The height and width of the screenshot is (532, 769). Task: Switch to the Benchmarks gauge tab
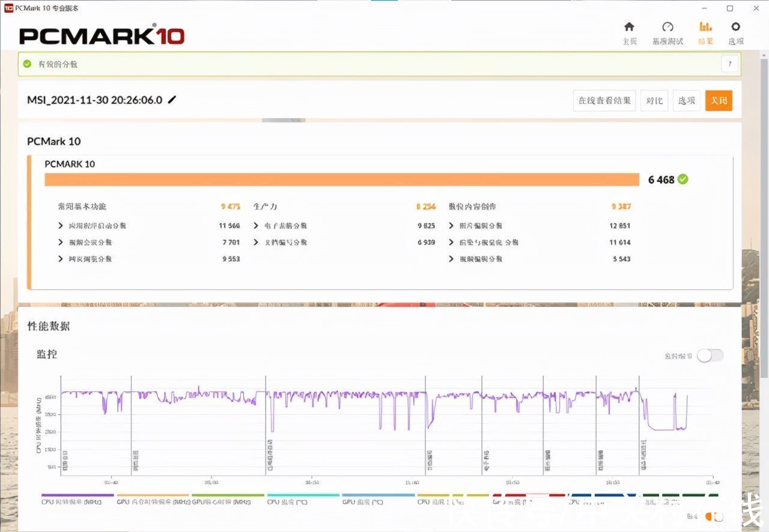tap(667, 33)
